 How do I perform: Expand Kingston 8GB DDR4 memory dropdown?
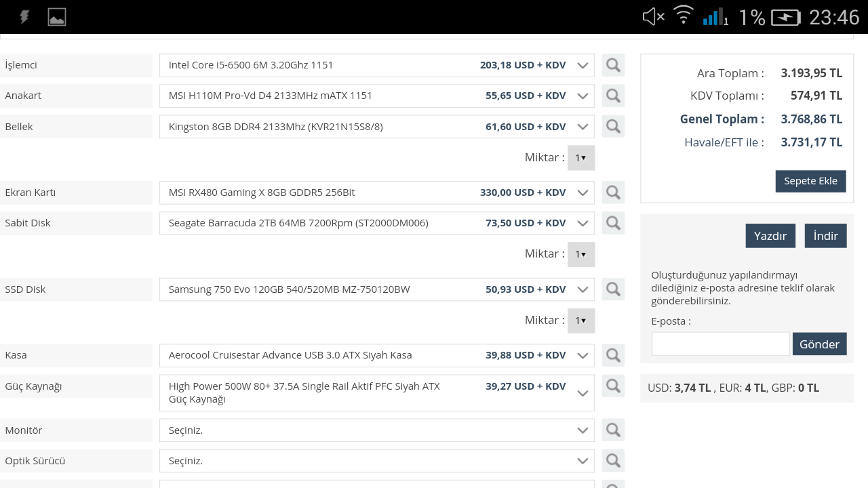377,127
